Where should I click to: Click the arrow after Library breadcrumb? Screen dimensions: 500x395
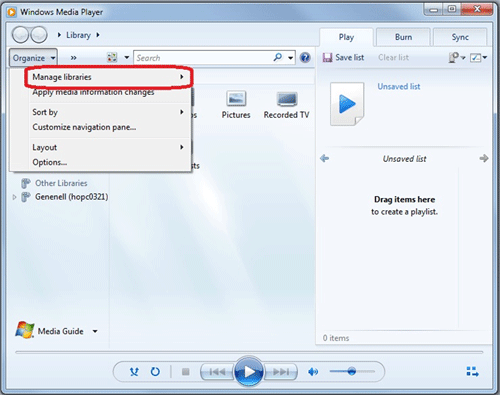[98, 35]
